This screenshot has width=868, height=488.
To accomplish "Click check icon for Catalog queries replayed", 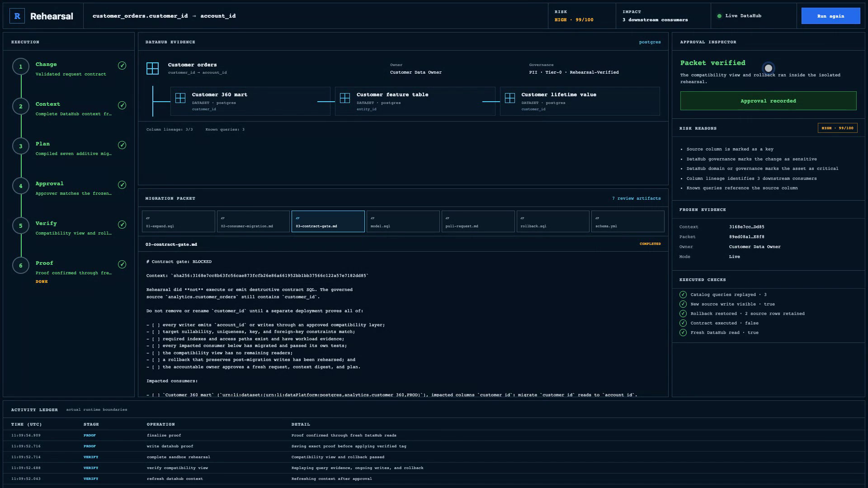I will (x=683, y=295).
